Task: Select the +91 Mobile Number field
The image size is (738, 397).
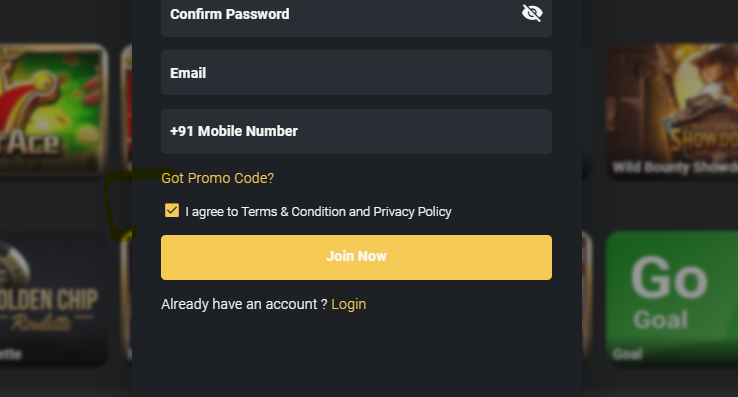Action: click(356, 131)
